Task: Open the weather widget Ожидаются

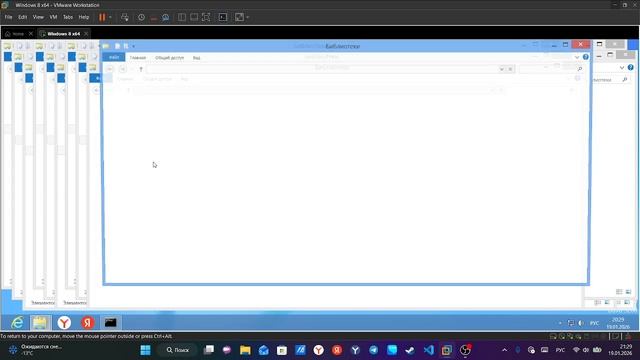Action: pos(36,350)
